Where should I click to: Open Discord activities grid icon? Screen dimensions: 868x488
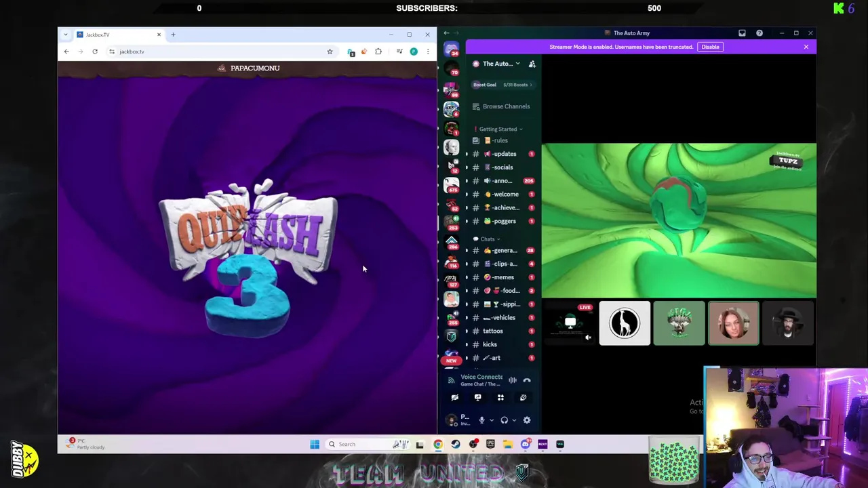(500, 398)
